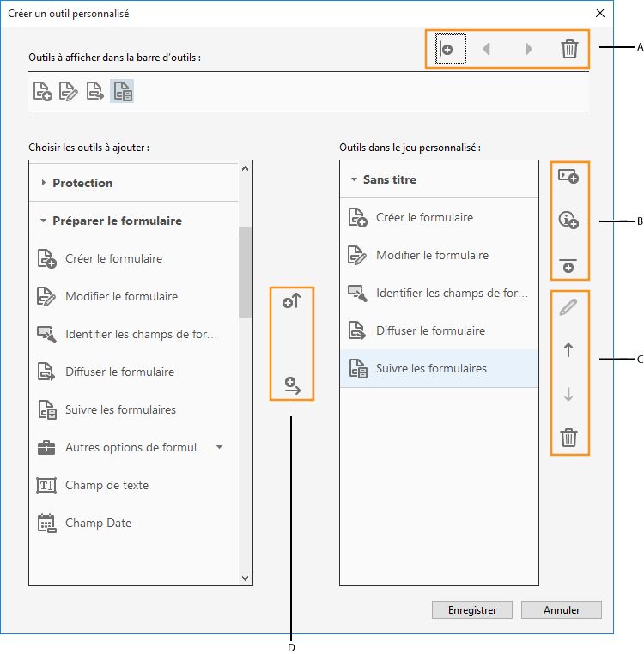Click the Enregistrer button
This screenshot has height=654, width=644.
pyautogui.click(x=472, y=610)
